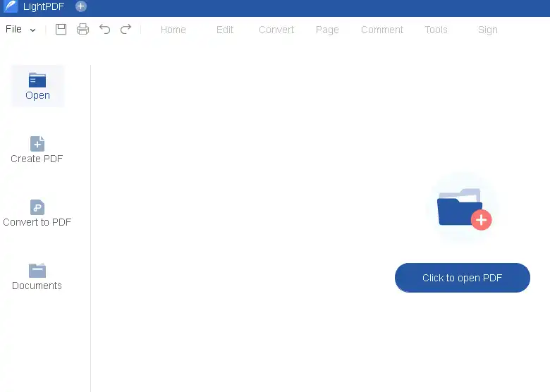The width and height of the screenshot is (550, 392).
Task: Choose Create PDF in the sidebar
Action: coord(37,149)
